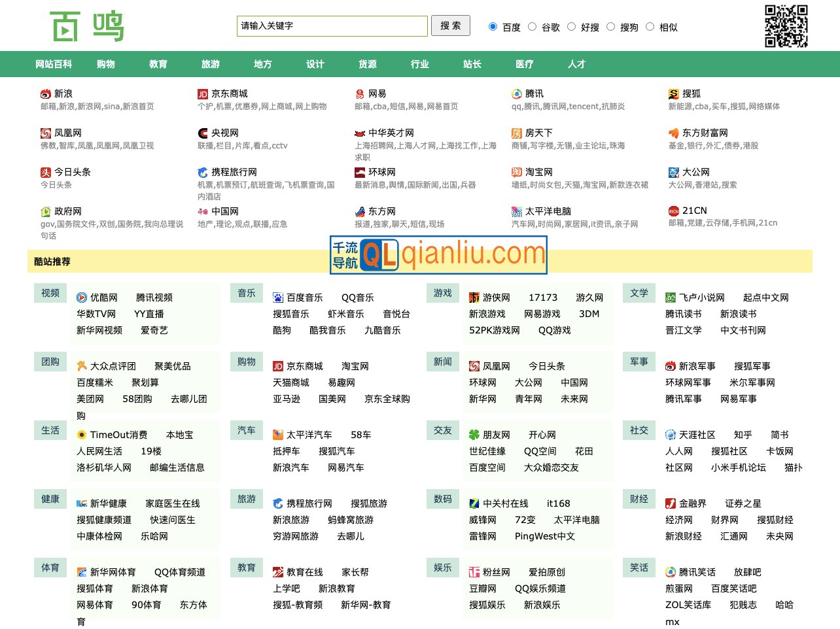Select the 谷歌 search engine radio button

pyautogui.click(x=533, y=26)
